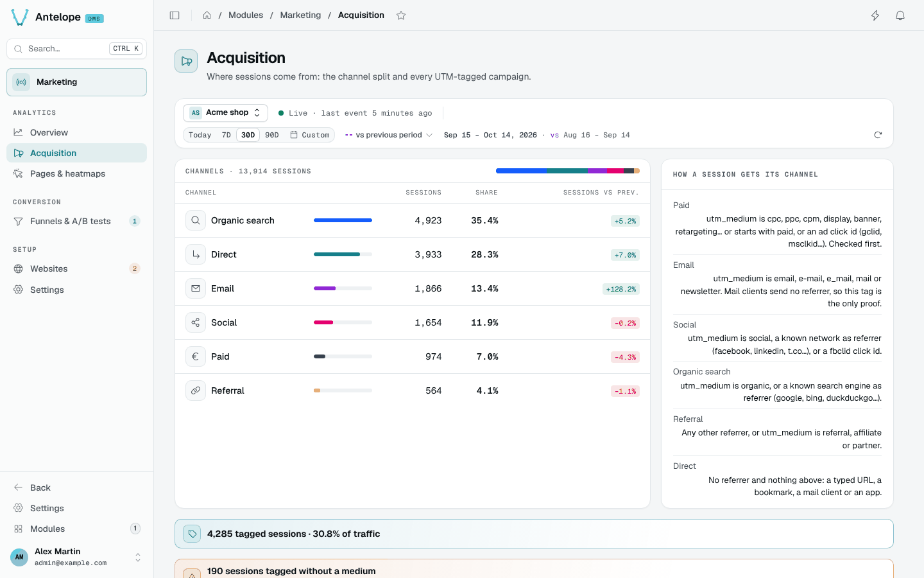Open the Marketing module switcher
924x578 pixels.
pyautogui.click(x=76, y=82)
